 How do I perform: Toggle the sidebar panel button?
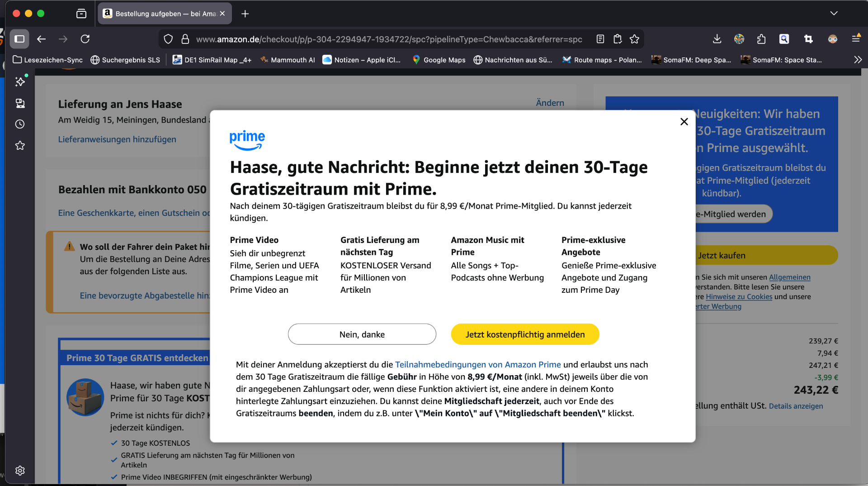19,39
